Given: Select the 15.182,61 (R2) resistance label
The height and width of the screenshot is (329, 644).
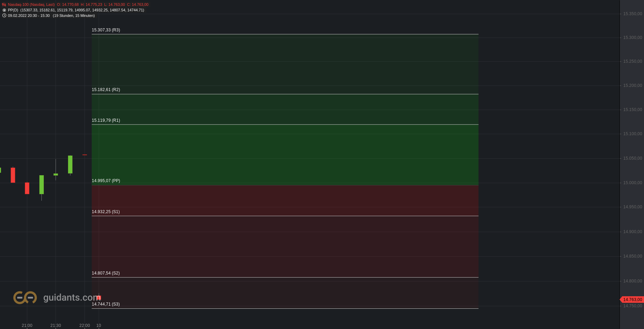Looking at the screenshot, I should point(106,90).
